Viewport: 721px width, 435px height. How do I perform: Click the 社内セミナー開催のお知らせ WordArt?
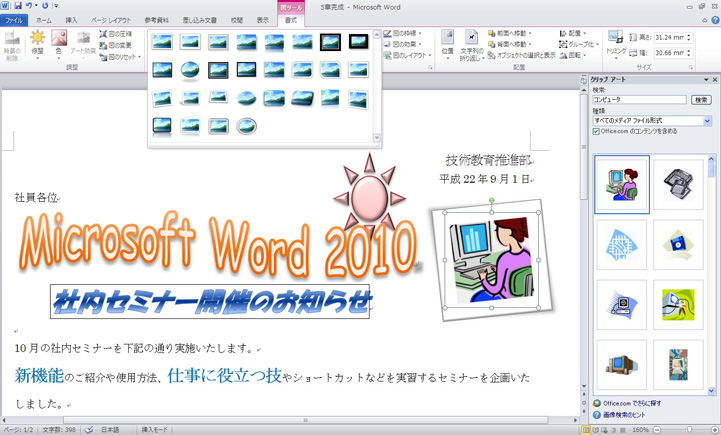click(x=210, y=302)
